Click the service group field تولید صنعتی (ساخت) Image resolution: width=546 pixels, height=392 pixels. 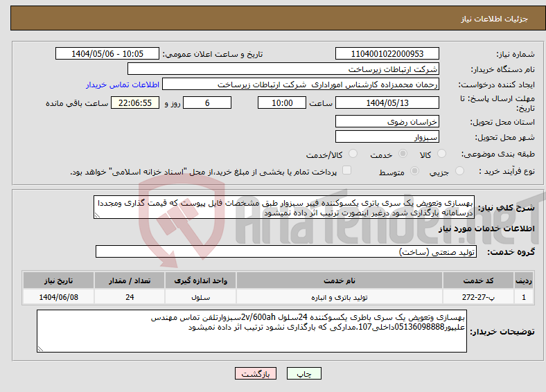pos(286,251)
